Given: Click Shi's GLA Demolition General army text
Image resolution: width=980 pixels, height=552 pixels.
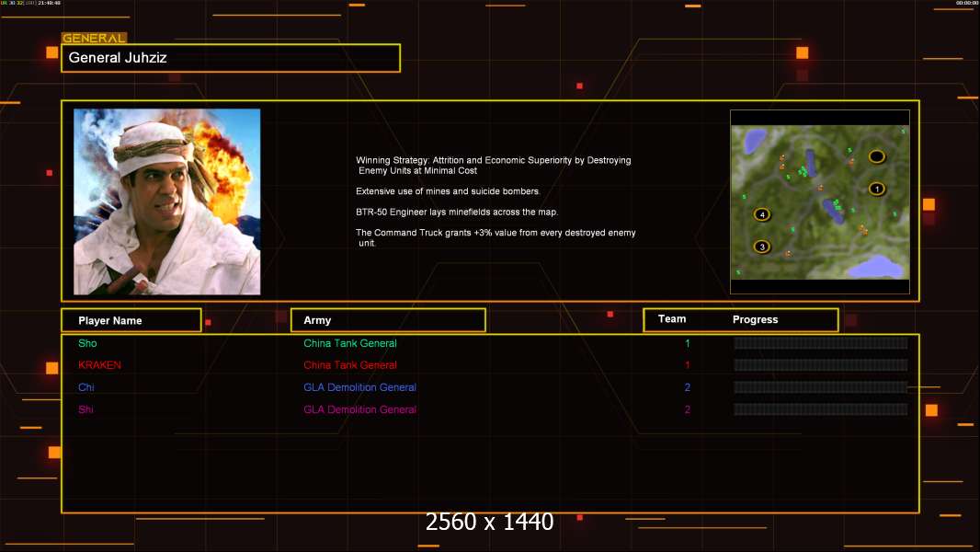Looking at the screenshot, I should click(x=360, y=409).
